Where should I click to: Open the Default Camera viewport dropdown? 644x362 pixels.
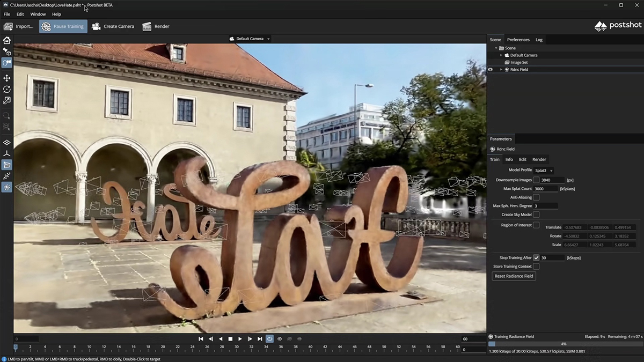pos(250,39)
